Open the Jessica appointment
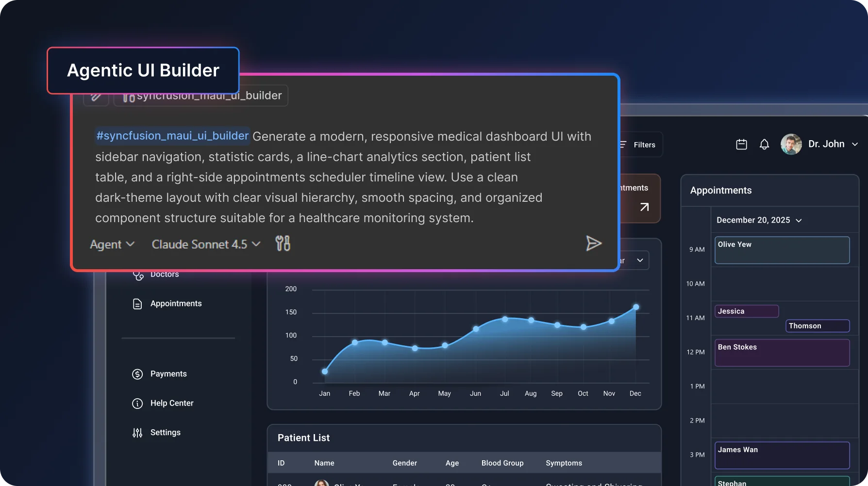Screen dimensions: 868x486 747,311
